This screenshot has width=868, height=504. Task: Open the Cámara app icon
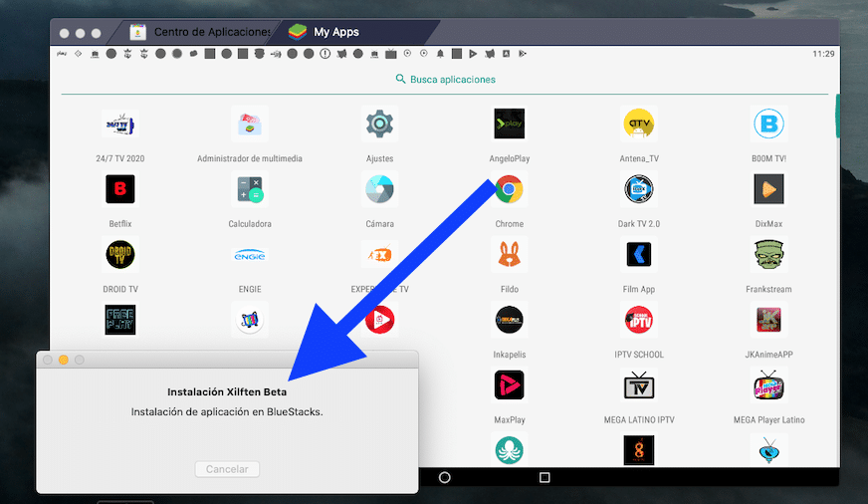click(x=379, y=189)
